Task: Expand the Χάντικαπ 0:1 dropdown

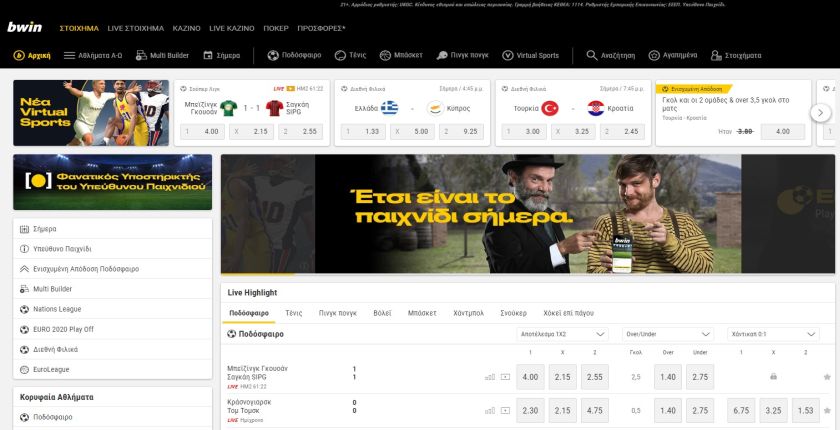Action: (x=773, y=334)
